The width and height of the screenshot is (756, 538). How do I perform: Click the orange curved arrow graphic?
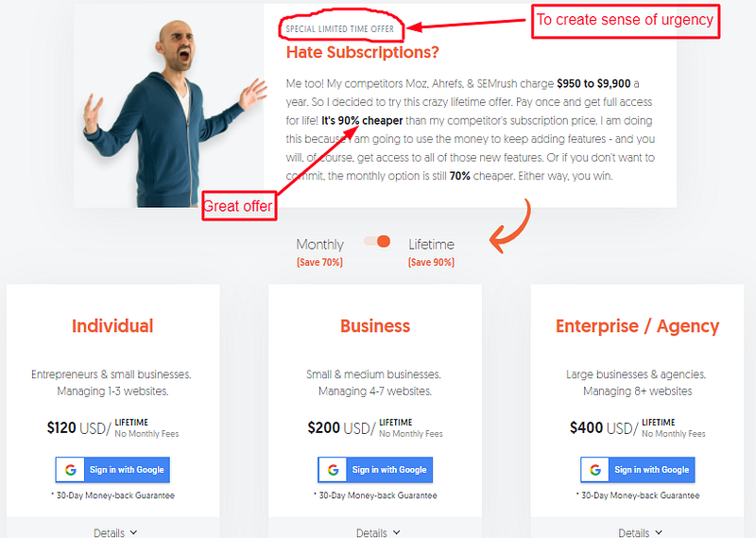pos(510,226)
